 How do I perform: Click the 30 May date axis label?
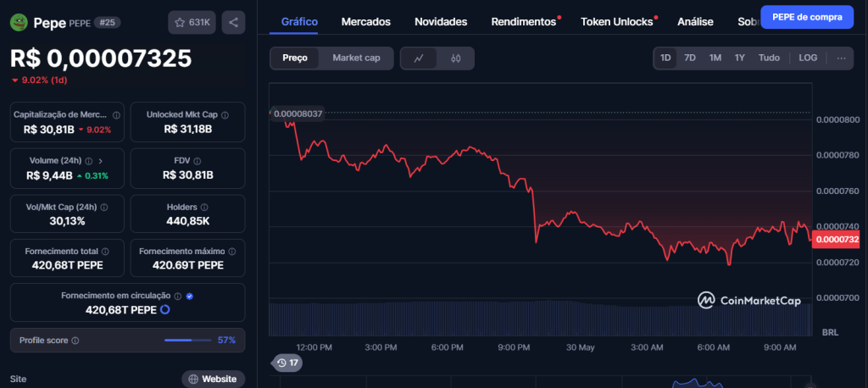579,347
